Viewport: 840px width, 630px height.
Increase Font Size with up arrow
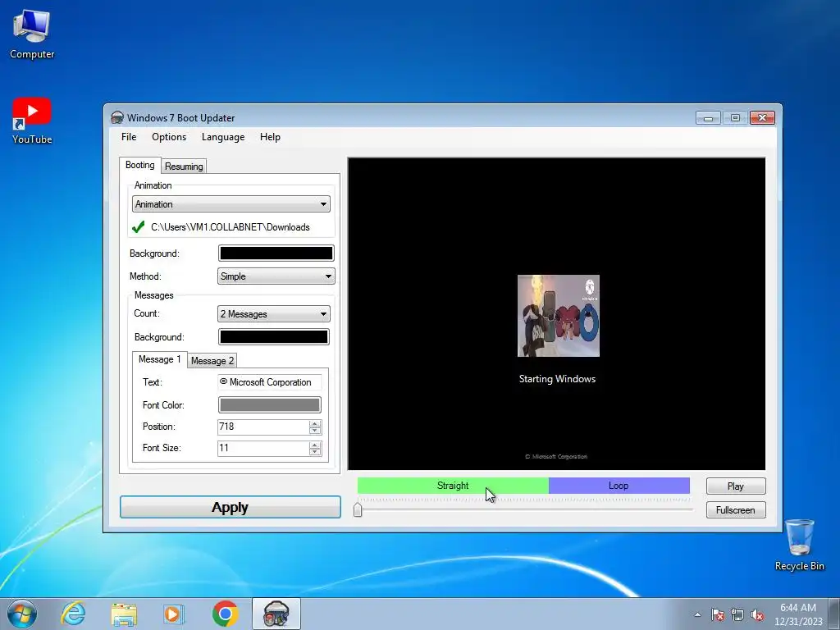pos(315,445)
